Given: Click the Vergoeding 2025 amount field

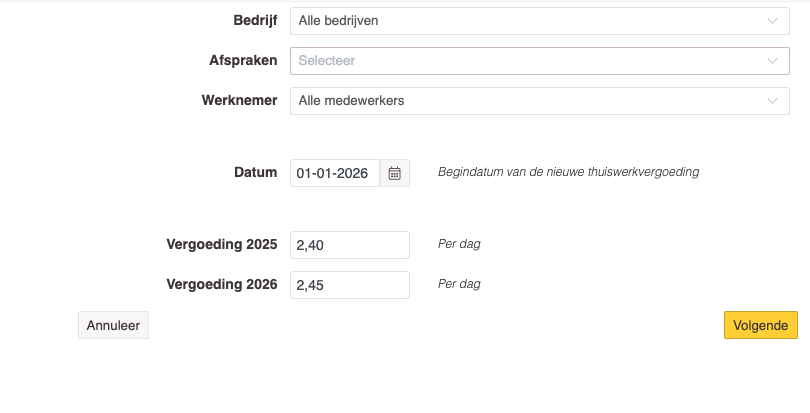Looking at the screenshot, I should 349,245.
